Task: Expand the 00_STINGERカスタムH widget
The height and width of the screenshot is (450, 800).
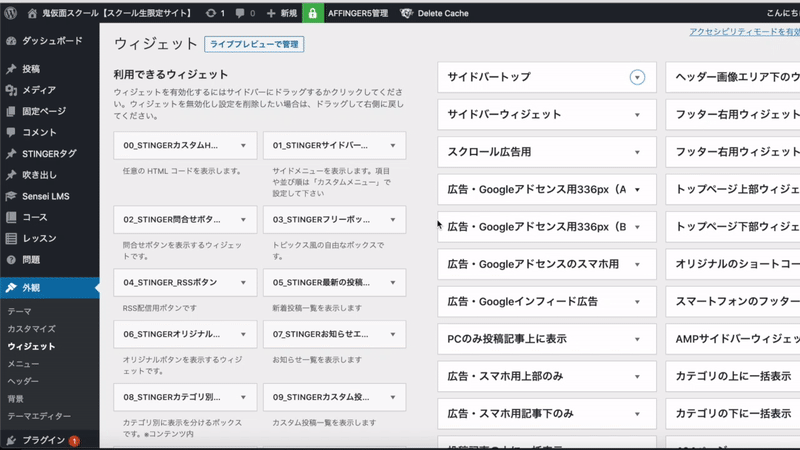Action: [243, 146]
